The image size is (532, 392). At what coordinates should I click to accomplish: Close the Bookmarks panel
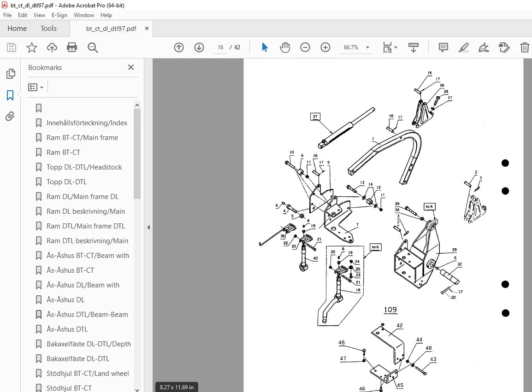pyautogui.click(x=131, y=67)
